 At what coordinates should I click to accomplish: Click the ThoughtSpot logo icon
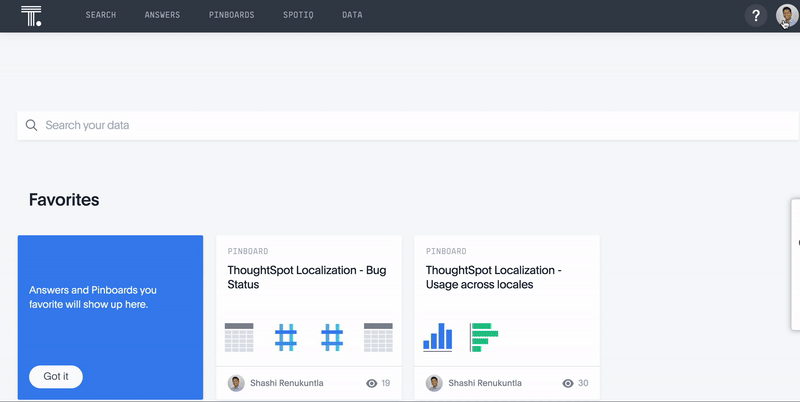click(x=31, y=16)
